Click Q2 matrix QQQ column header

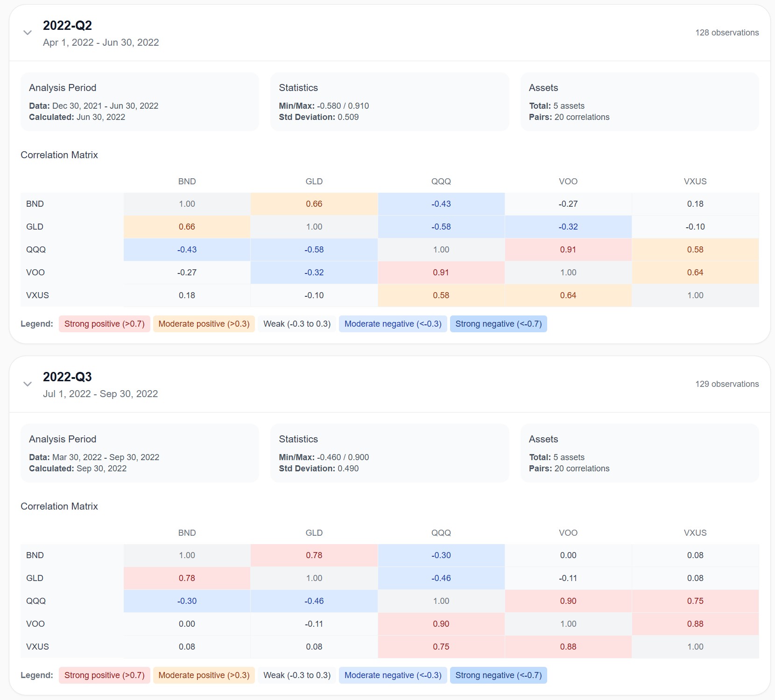click(x=441, y=182)
